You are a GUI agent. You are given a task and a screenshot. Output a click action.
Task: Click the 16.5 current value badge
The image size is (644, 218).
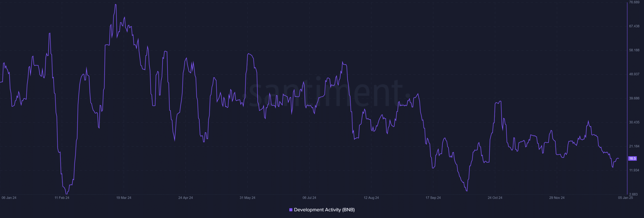pyautogui.click(x=632, y=158)
